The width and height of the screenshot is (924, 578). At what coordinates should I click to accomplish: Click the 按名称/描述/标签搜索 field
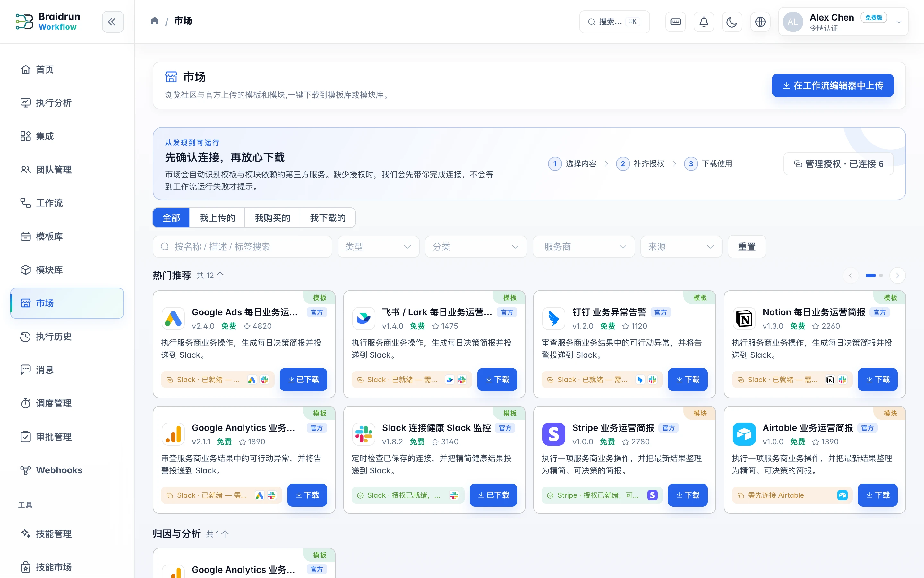(243, 247)
